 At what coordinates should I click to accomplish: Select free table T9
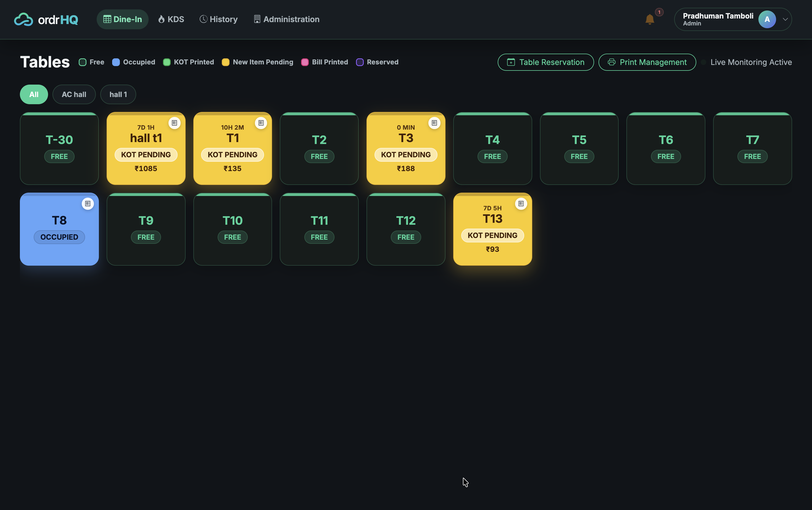click(146, 229)
